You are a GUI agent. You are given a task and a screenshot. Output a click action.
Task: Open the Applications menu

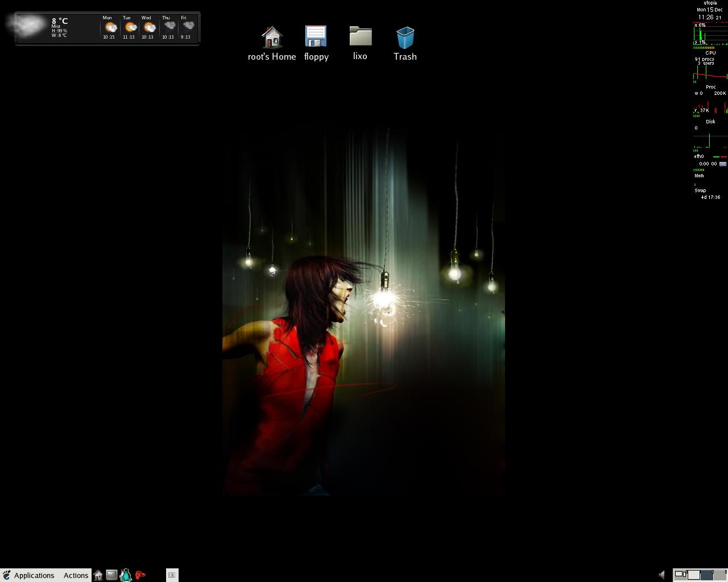point(34,575)
